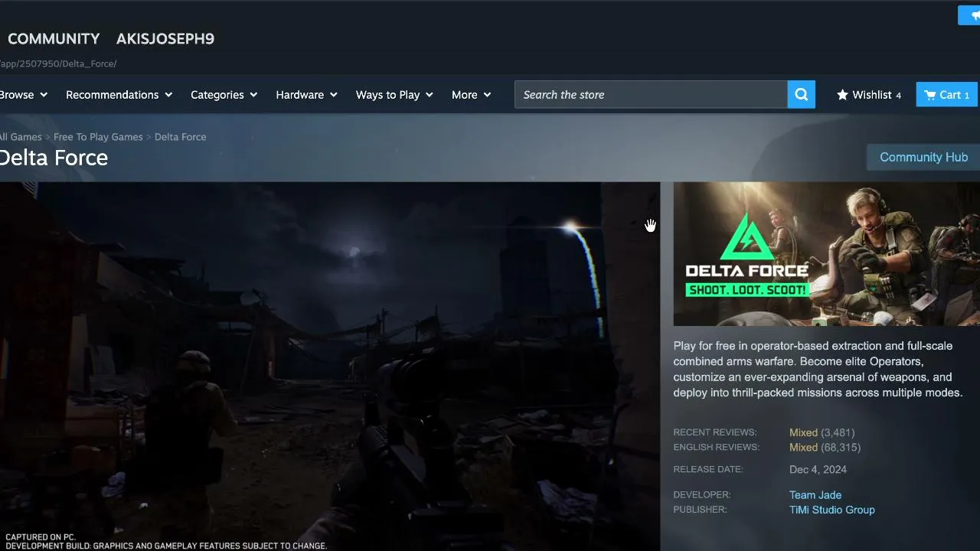980x551 pixels.
Task: Click the magnifier search button
Action: pos(802,95)
